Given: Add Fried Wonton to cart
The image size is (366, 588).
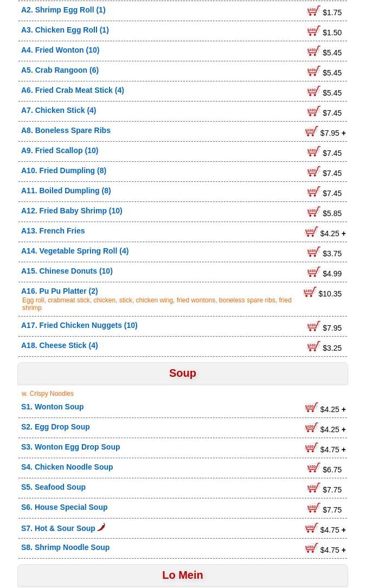Looking at the screenshot, I should (x=313, y=51).
